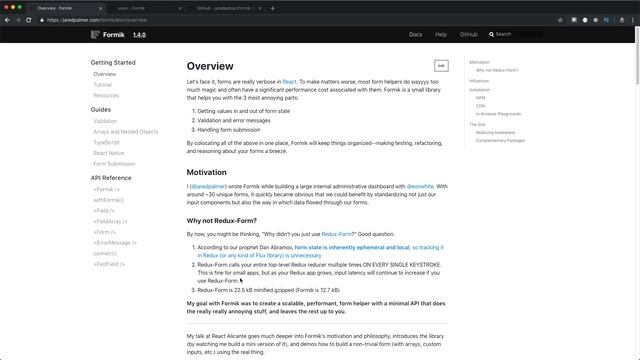
Task: Click the Guides sidebar heading
Action: pos(101,110)
